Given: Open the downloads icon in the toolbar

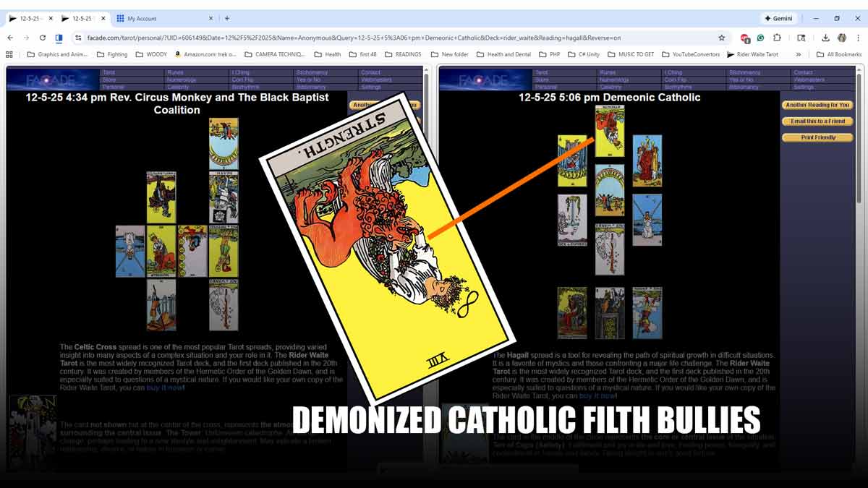Looking at the screenshot, I should tap(825, 38).
